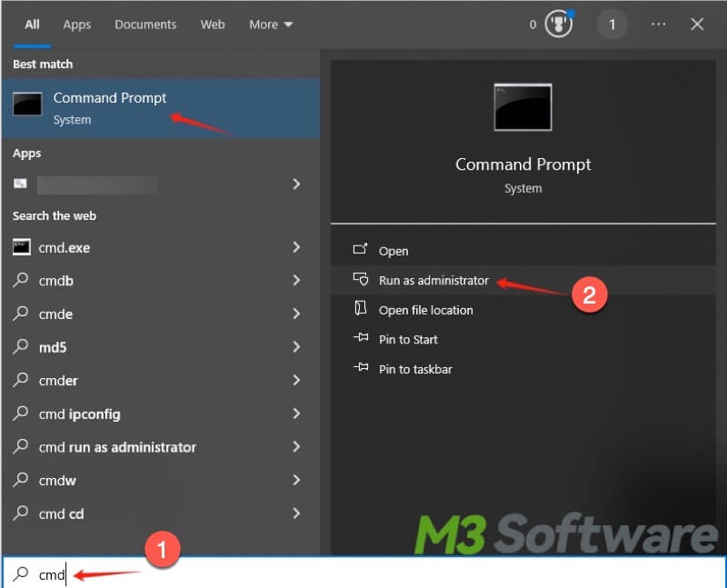Click the Open file location icon
Screen dimensions: 727x588
(360, 310)
